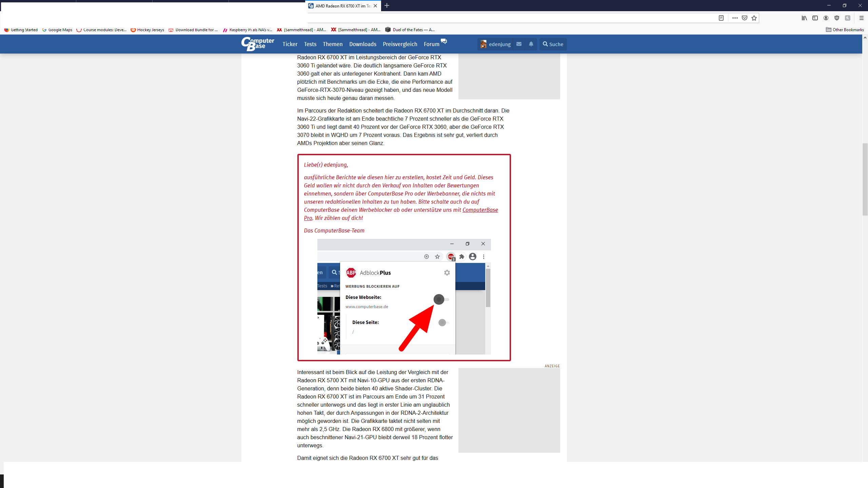The height and width of the screenshot is (488, 868).
Task: Open ComputerBase messages envelope icon
Action: pyautogui.click(x=519, y=44)
